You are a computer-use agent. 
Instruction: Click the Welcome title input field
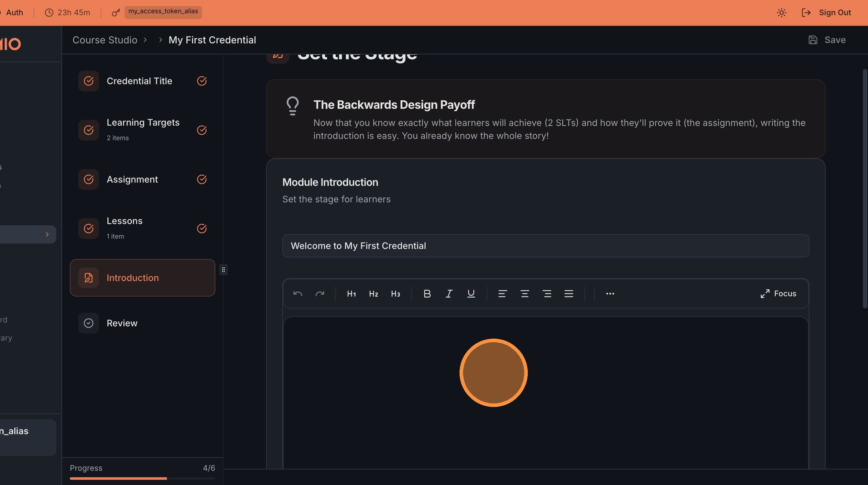pyautogui.click(x=545, y=246)
